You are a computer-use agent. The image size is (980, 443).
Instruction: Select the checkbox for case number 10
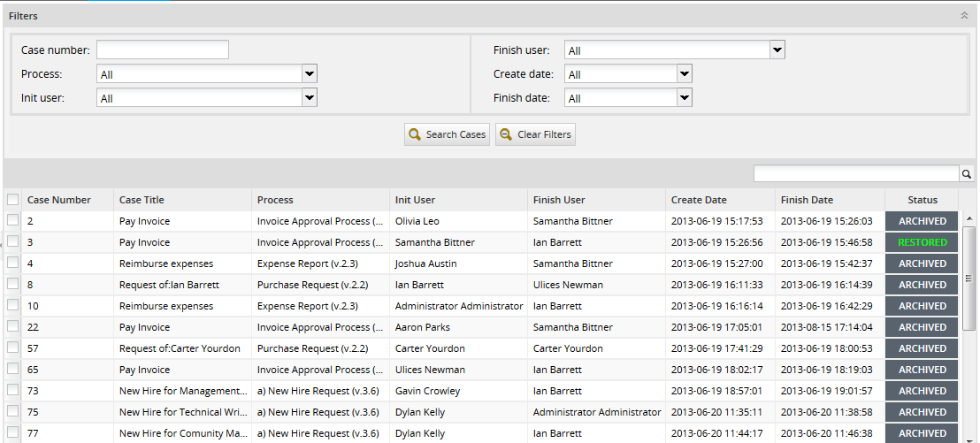point(12,306)
